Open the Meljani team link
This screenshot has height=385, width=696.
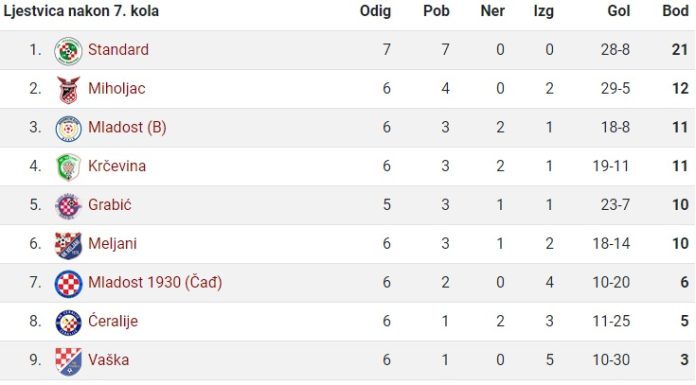click(112, 243)
